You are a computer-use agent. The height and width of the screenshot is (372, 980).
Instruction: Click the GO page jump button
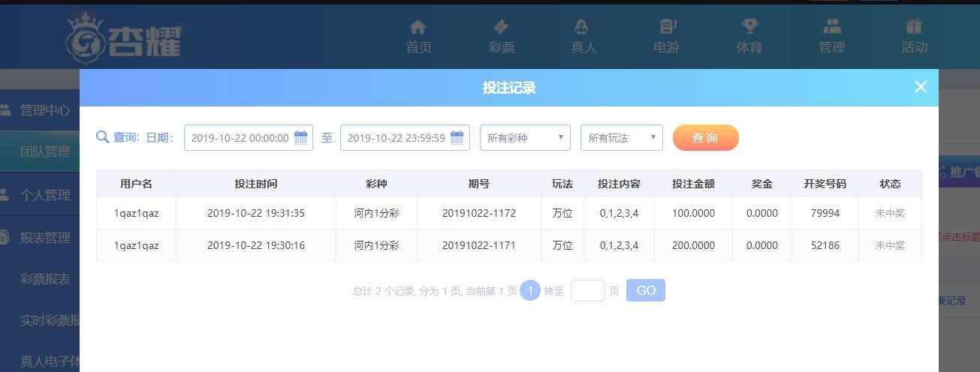point(646,290)
